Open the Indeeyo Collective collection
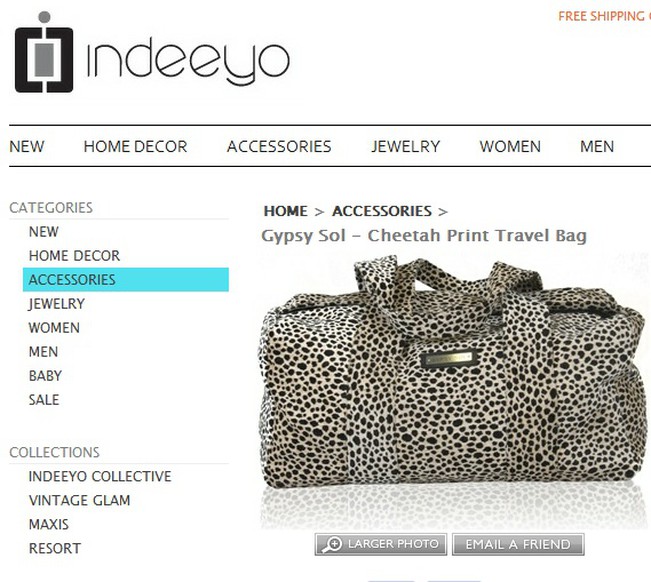Viewport: 651px width, 582px height. [100, 476]
